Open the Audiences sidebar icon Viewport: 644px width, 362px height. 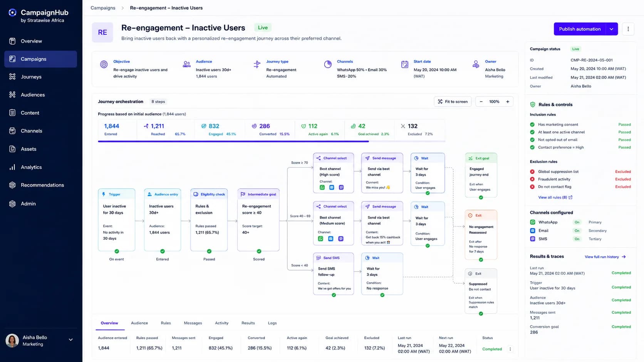[x=12, y=95]
